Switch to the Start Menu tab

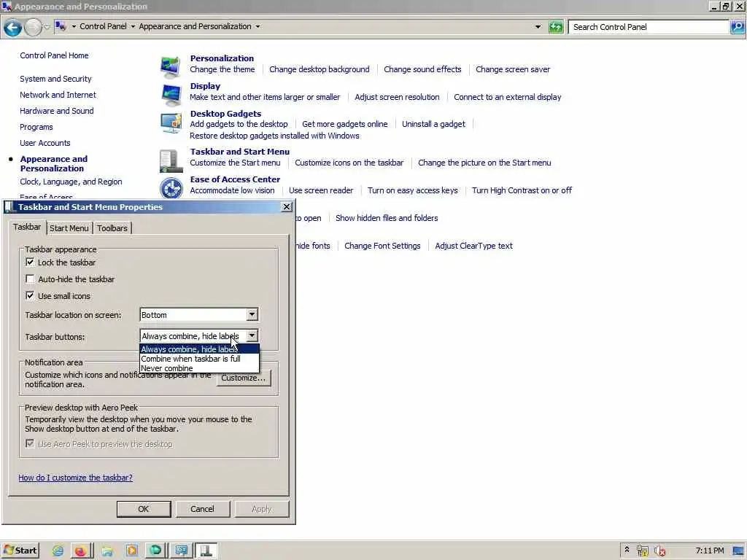pos(69,228)
